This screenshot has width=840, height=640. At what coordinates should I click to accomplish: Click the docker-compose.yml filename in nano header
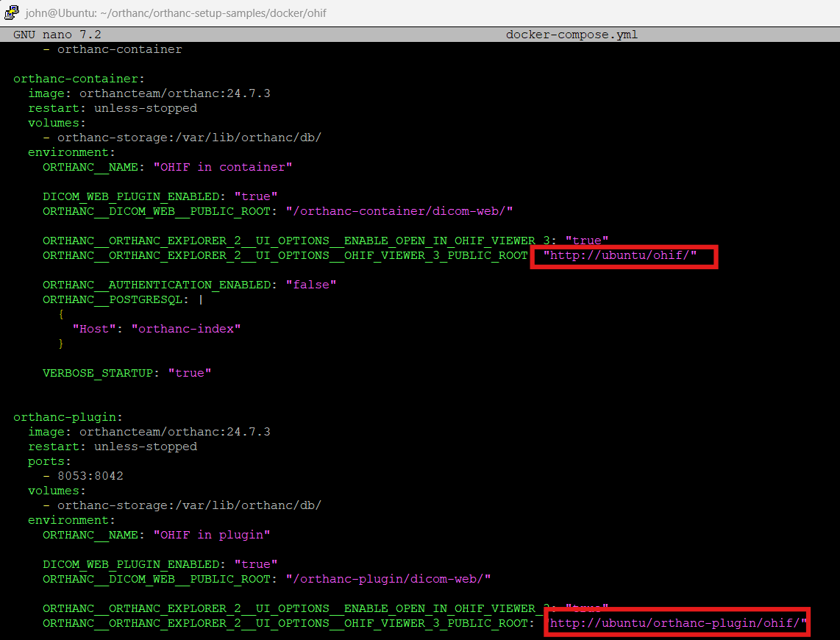[572, 34]
